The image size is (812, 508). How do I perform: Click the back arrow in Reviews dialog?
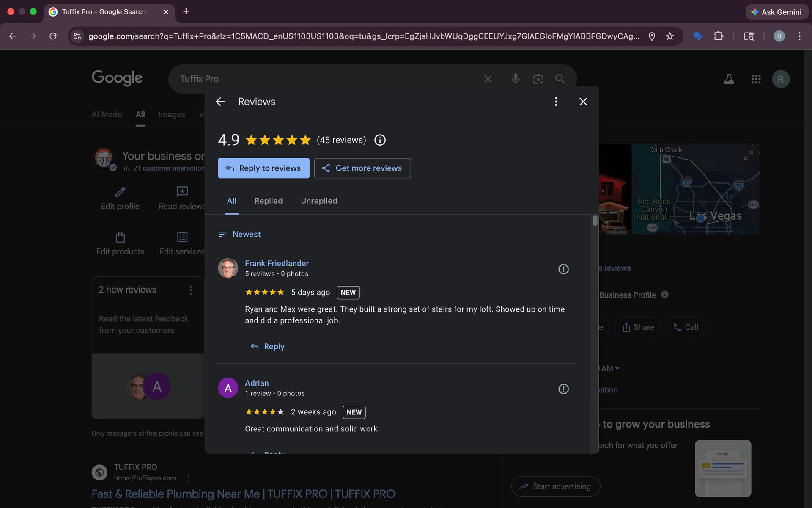220,102
